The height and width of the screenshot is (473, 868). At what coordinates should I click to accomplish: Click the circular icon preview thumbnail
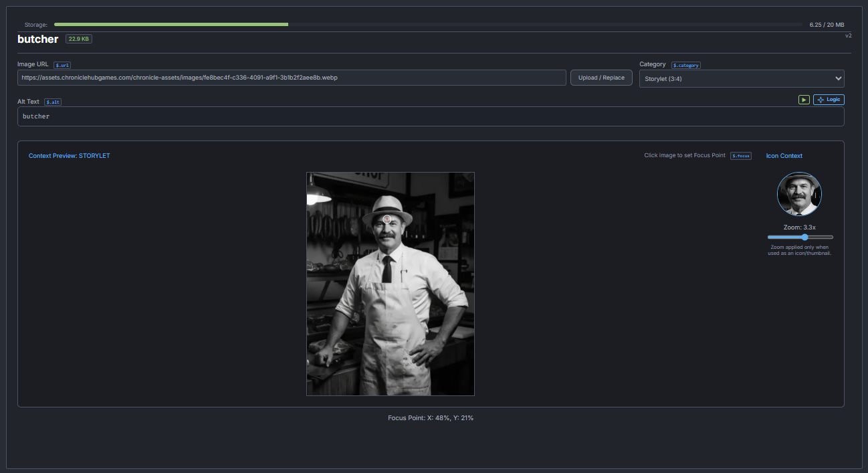pyautogui.click(x=800, y=194)
